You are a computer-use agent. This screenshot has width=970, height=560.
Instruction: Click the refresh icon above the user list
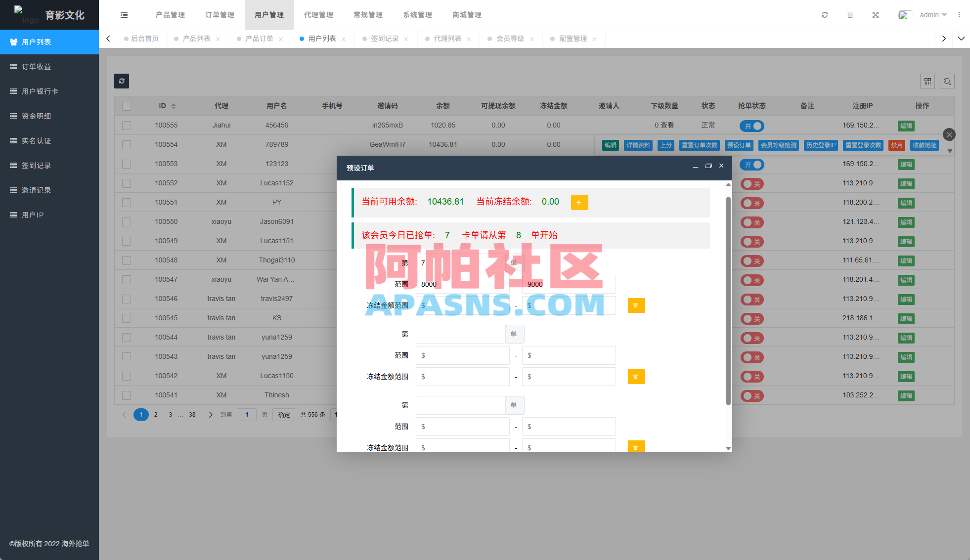tap(122, 81)
